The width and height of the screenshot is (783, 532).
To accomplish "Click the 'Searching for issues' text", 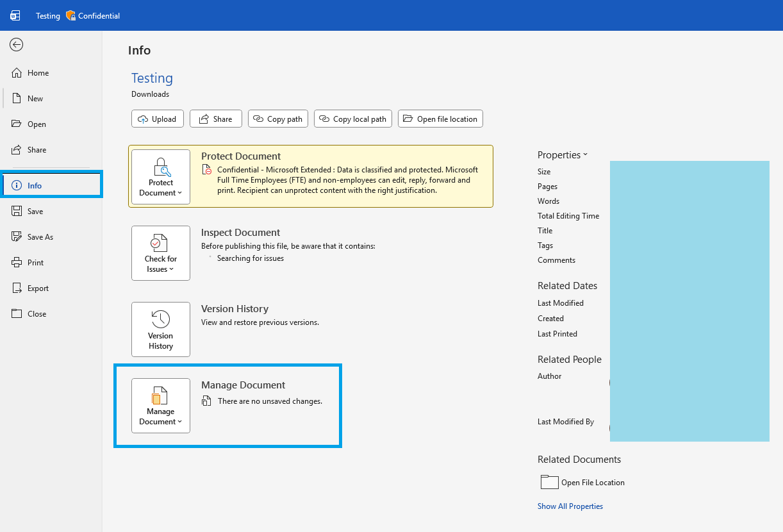I will pos(251,258).
